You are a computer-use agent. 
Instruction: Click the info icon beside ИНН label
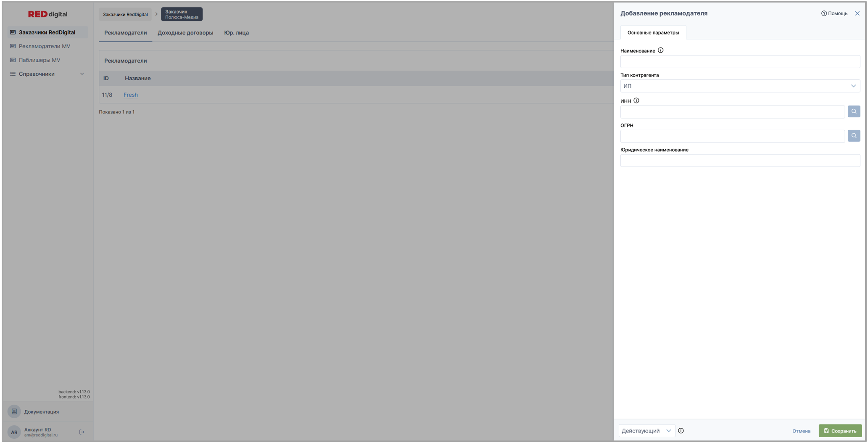636,100
